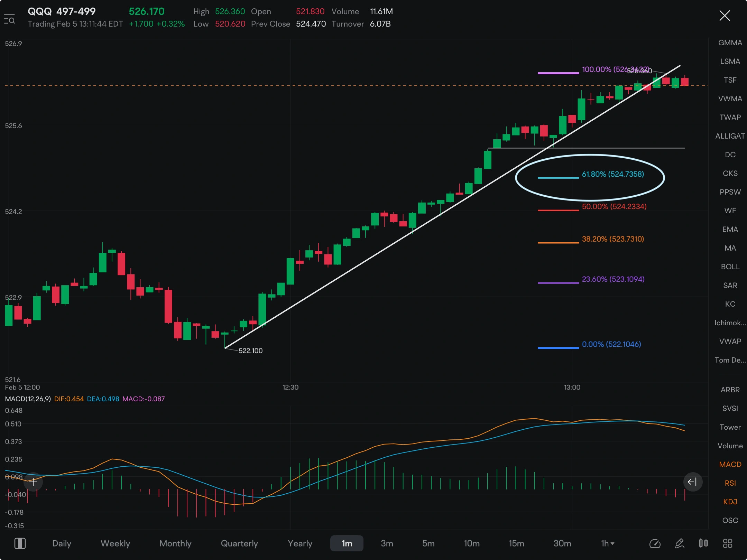
Task: Toggle the CKS indicator
Action: tap(730, 174)
